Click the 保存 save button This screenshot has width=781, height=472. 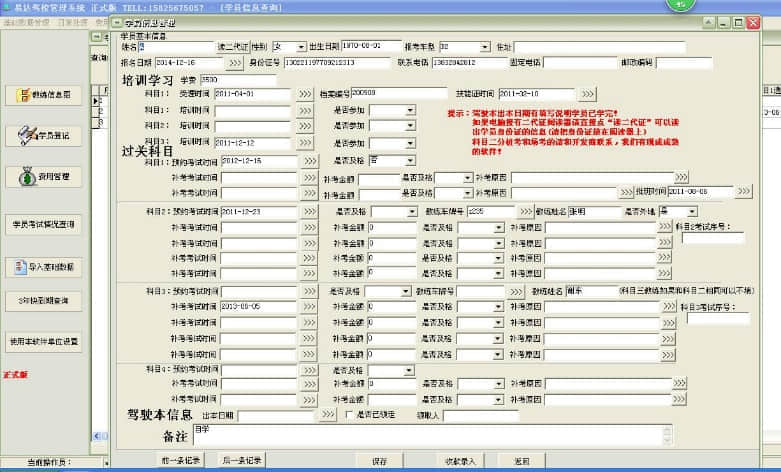pyautogui.click(x=379, y=461)
